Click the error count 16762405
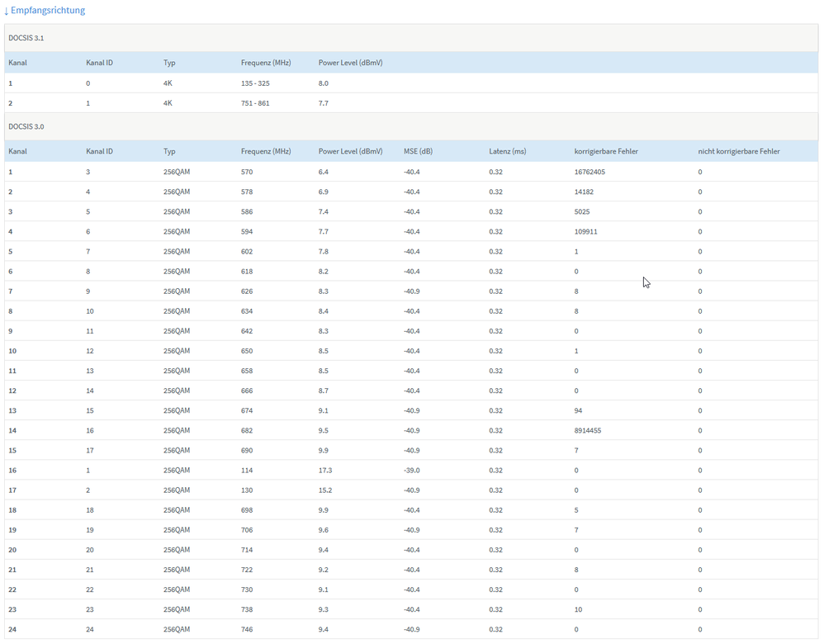 [x=590, y=172]
